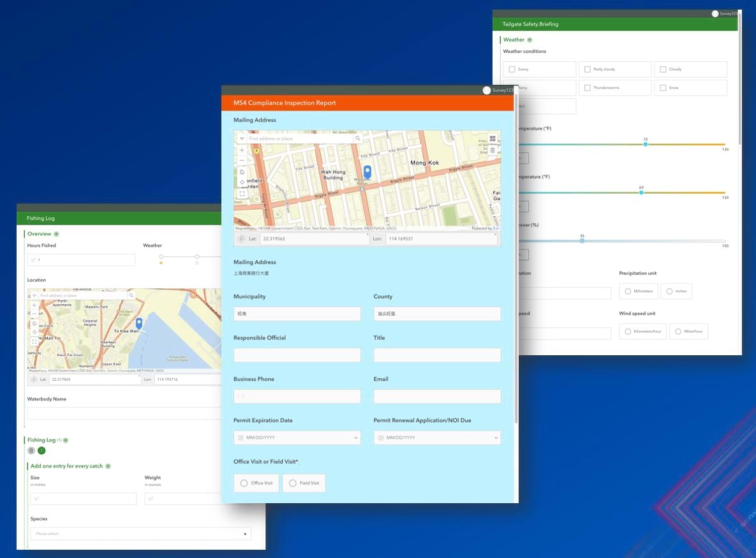Click the Email input field
This screenshot has width=756, height=558.
pos(437,396)
